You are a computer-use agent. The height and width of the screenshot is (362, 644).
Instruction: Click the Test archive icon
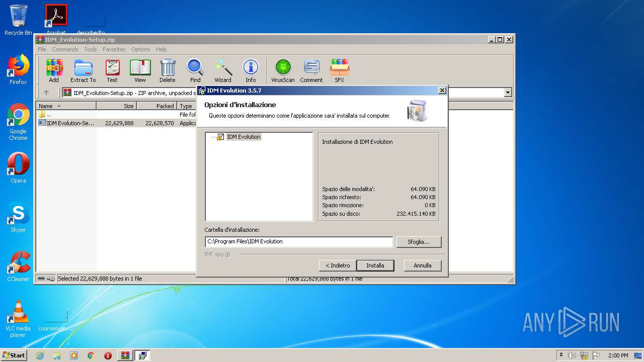(112, 70)
